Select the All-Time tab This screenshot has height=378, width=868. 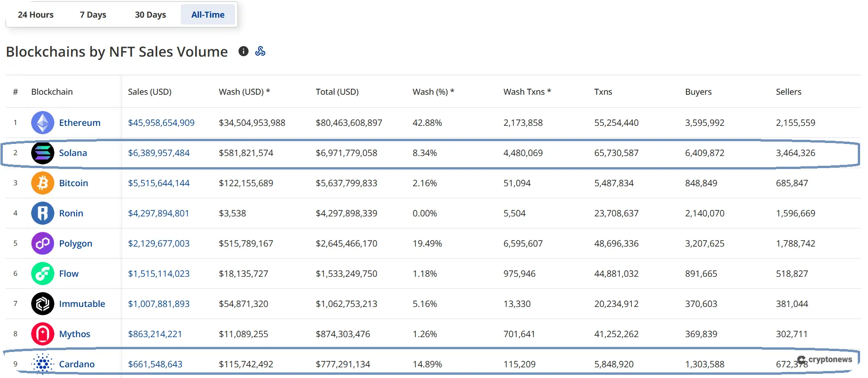(x=208, y=15)
